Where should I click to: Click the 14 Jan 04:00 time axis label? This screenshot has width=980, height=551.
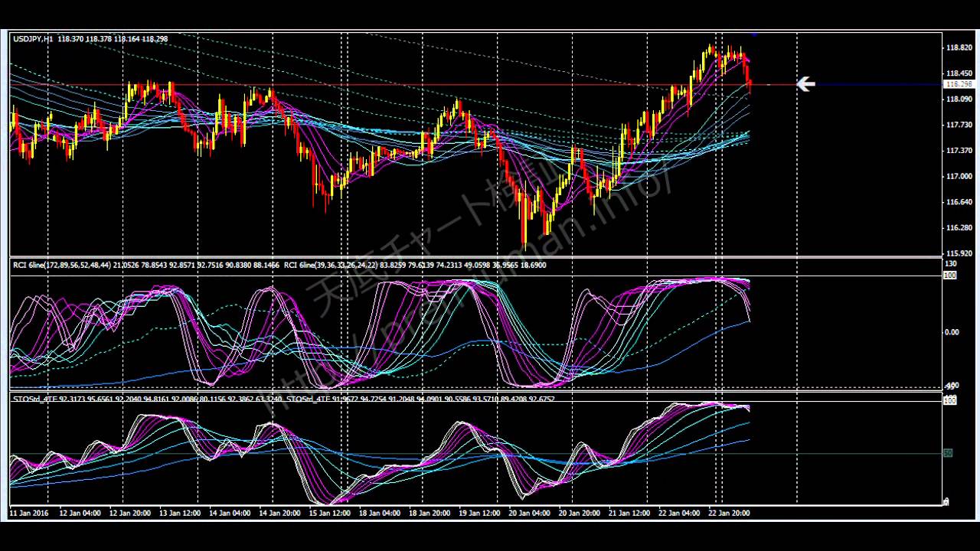pyautogui.click(x=230, y=514)
